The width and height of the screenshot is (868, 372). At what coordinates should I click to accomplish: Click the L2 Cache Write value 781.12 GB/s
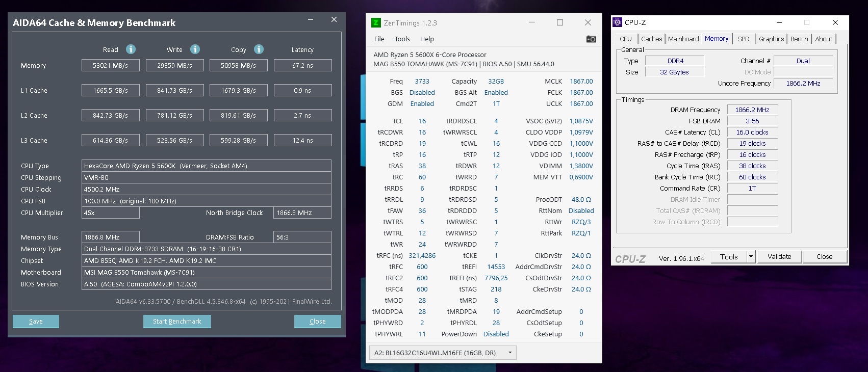click(174, 115)
